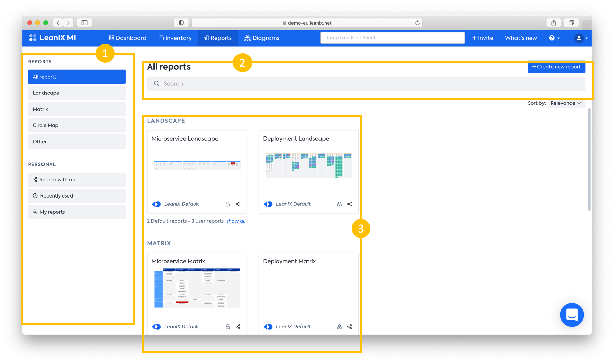Select All reports in sidebar
The image size is (614, 364).
point(77,77)
